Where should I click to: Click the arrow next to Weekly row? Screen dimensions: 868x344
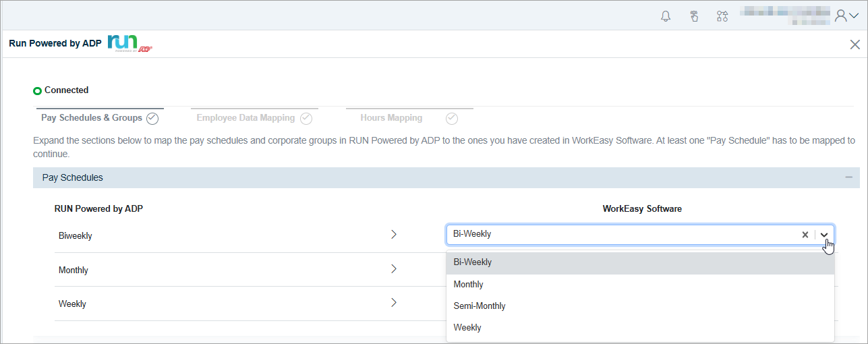click(394, 303)
